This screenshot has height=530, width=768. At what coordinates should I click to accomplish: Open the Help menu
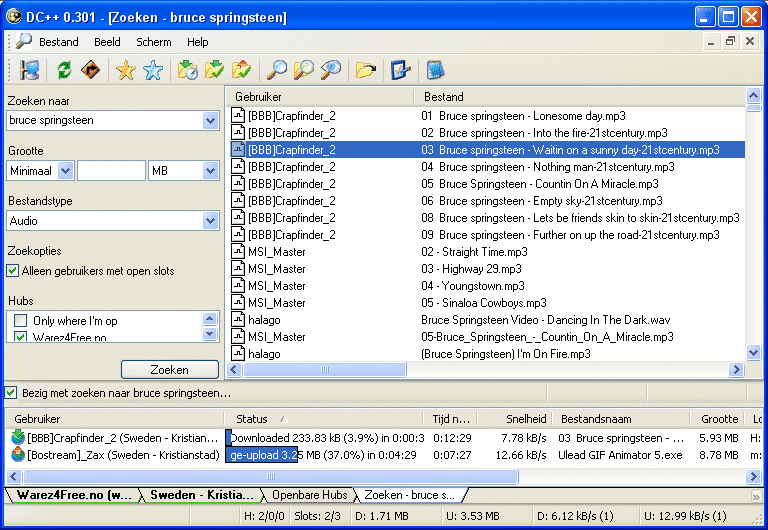[x=197, y=42]
